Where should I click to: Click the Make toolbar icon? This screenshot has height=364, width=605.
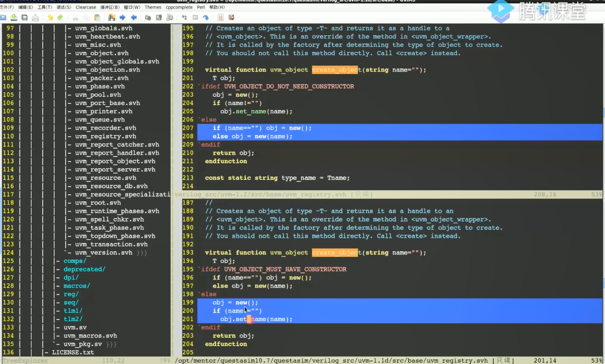coord(184,18)
